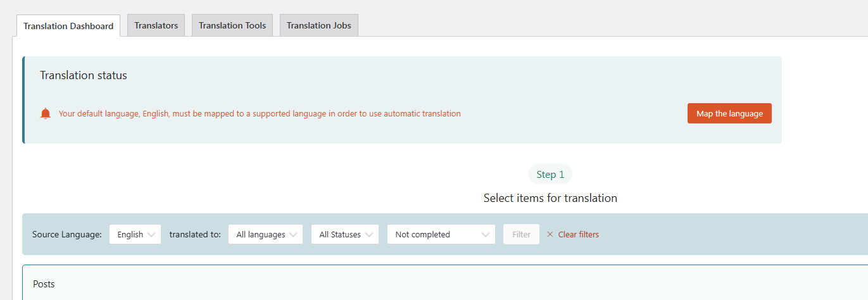868x300 pixels.
Task: Open the Translation Dashboard tab
Action: click(x=68, y=26)
